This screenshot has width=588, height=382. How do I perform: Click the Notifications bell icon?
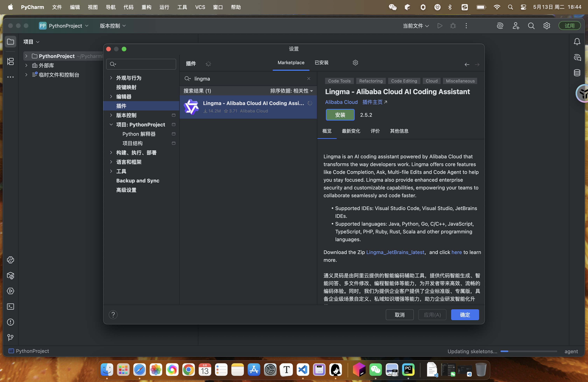pos(577,42)
